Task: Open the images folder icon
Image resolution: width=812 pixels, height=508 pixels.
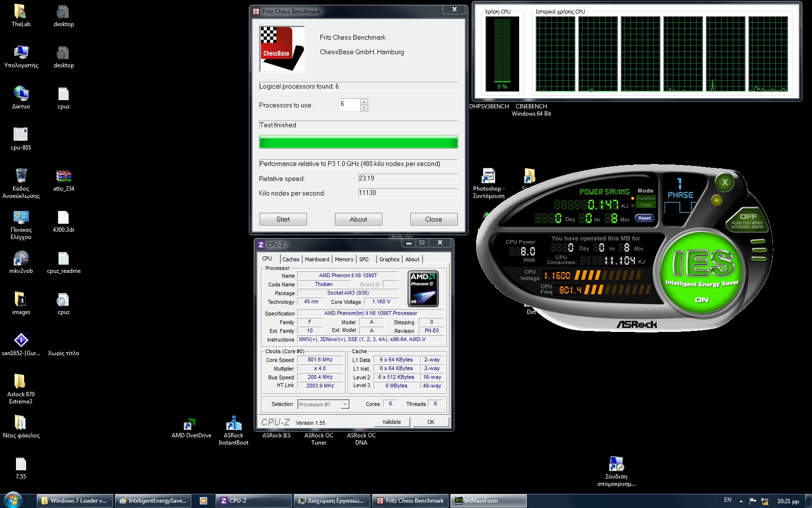Action: click(21, 303)
